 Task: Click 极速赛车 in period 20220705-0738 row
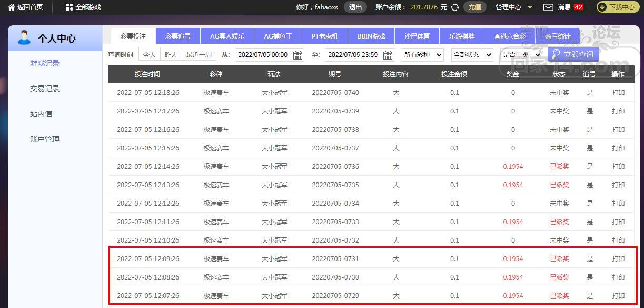pos(216,130)
